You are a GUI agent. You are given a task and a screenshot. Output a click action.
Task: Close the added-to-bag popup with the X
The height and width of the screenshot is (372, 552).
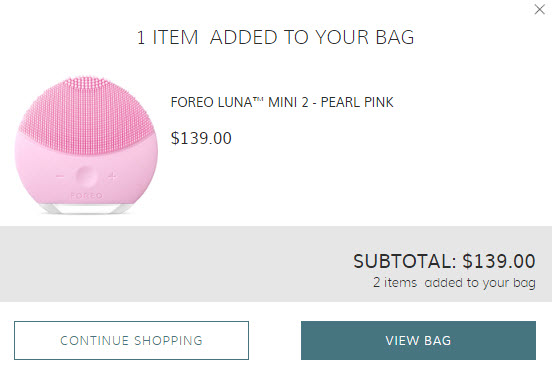(539, 10)
